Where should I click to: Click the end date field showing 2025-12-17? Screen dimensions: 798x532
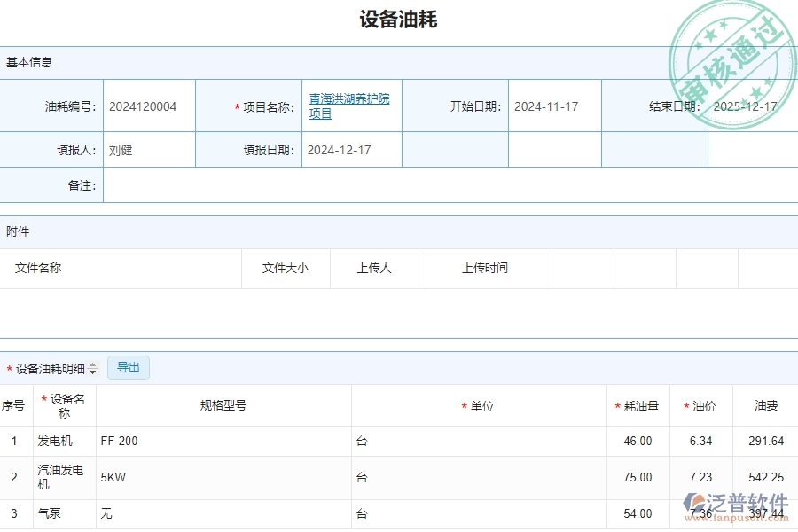pos(749,105)
